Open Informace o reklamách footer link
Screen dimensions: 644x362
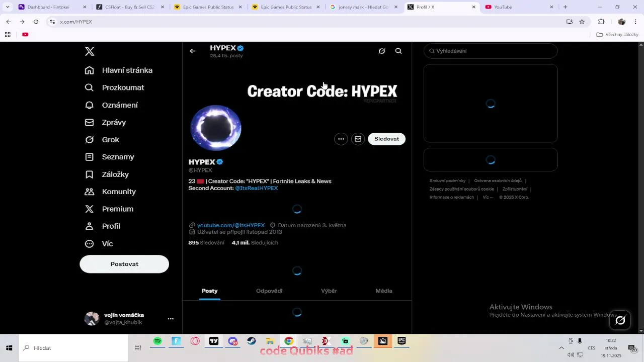(x=452, y=197)
